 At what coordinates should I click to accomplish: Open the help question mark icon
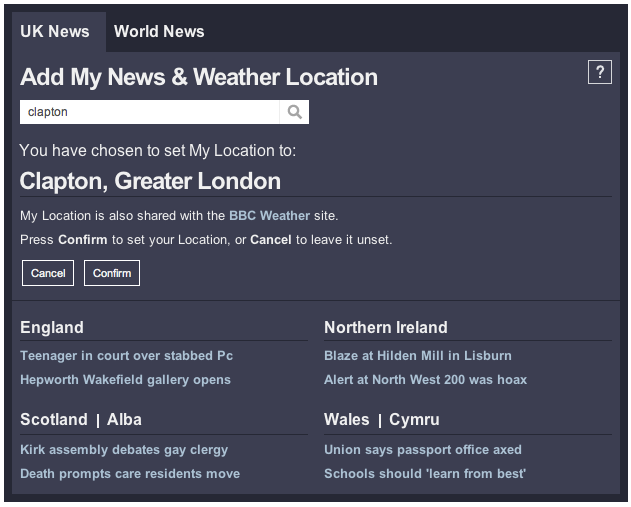click(x=600, y=72)
